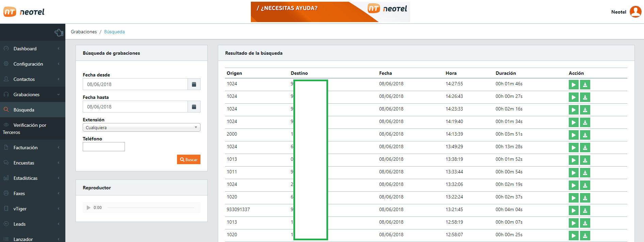Play the recording from 12:58:07
This screenshot has width=644, height=242.
pyautogui.click(x=574, y=236)
